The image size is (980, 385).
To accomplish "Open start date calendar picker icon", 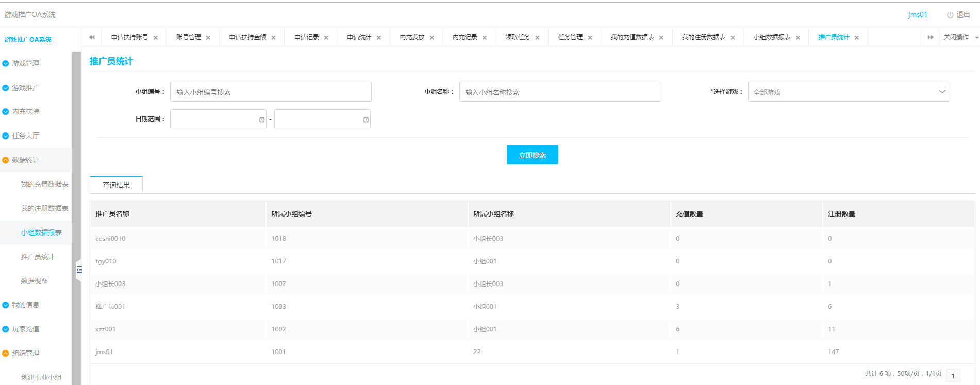I will (262, 120).
